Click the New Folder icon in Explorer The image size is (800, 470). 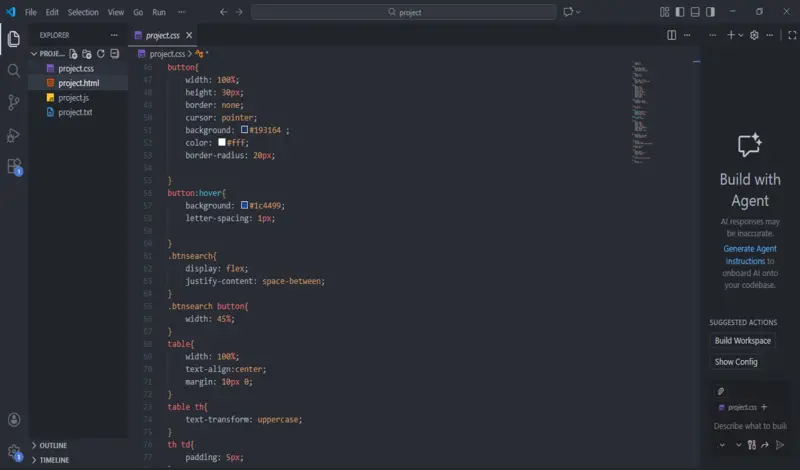[87, 54]
